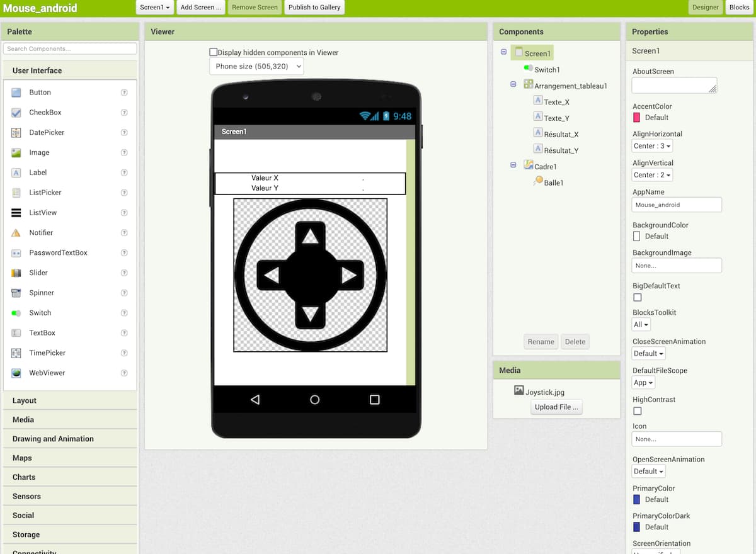Select the WebViewer component in the palette
The width and height of the screenshot is (756, 554).
point(45,373)
